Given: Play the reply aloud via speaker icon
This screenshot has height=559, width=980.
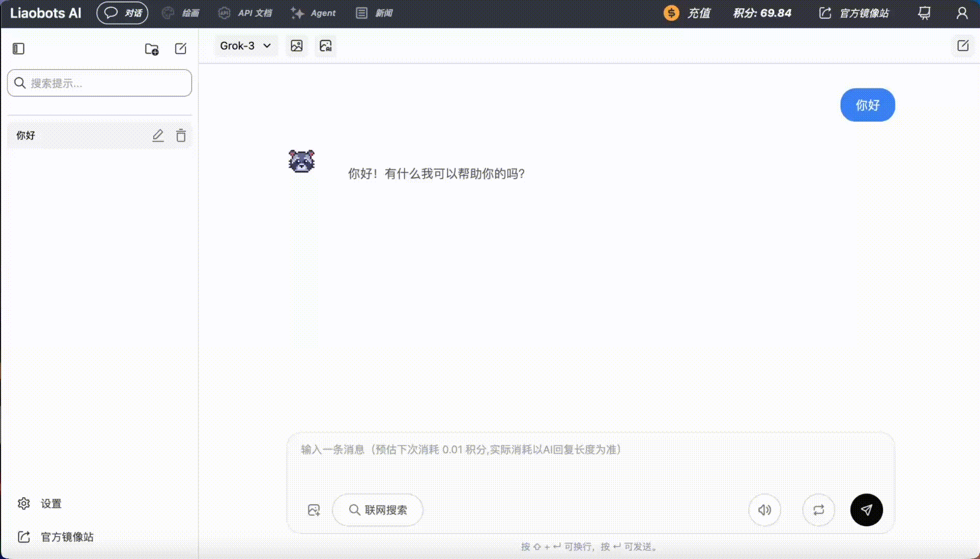Looking at the screenshot, I should pyautogui.click(x=764, y=510).
